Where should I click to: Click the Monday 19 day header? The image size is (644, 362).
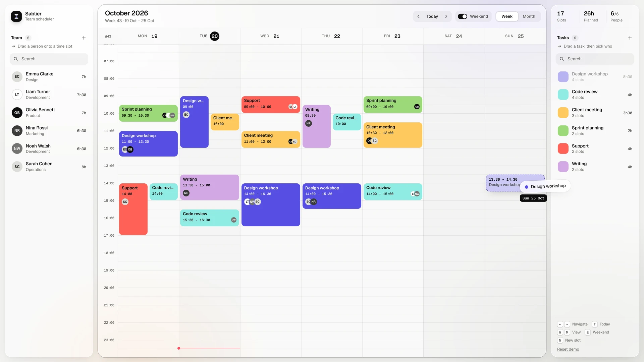[x=148, y=36]
